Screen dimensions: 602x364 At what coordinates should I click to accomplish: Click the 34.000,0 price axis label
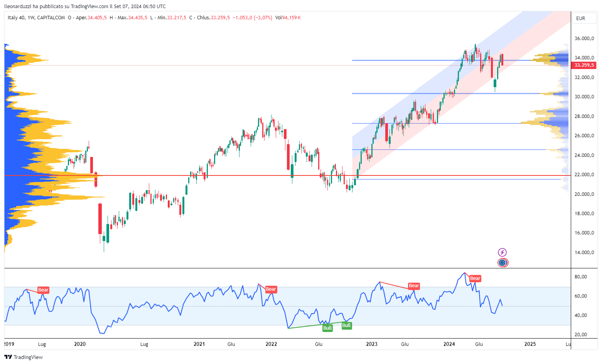click(x=584, y=58)
